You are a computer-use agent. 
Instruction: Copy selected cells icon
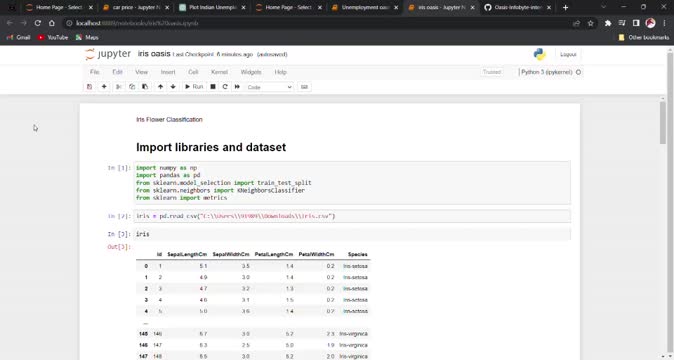click(132, 87)
